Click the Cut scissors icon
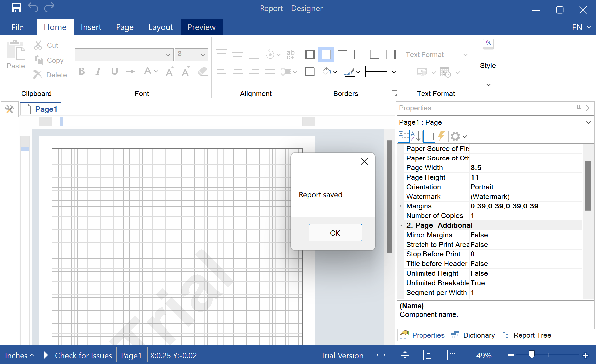Viewport: 596px width, 364px height. click(38, 45)
